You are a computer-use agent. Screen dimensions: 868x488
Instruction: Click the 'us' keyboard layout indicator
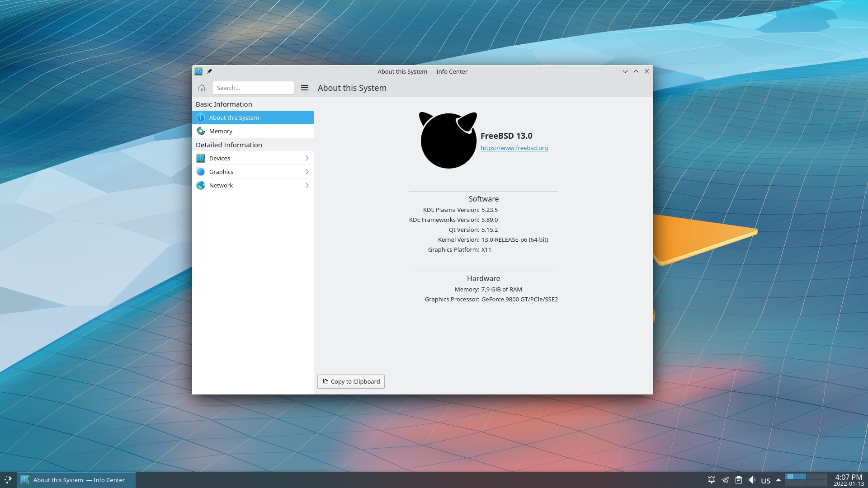[766, 480]
